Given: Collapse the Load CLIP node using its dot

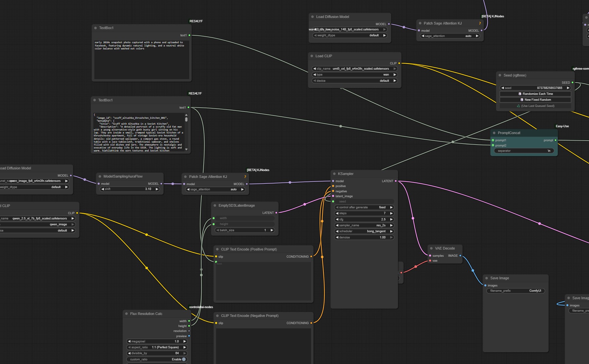Looking at the screenshot, I should [312, 56].
